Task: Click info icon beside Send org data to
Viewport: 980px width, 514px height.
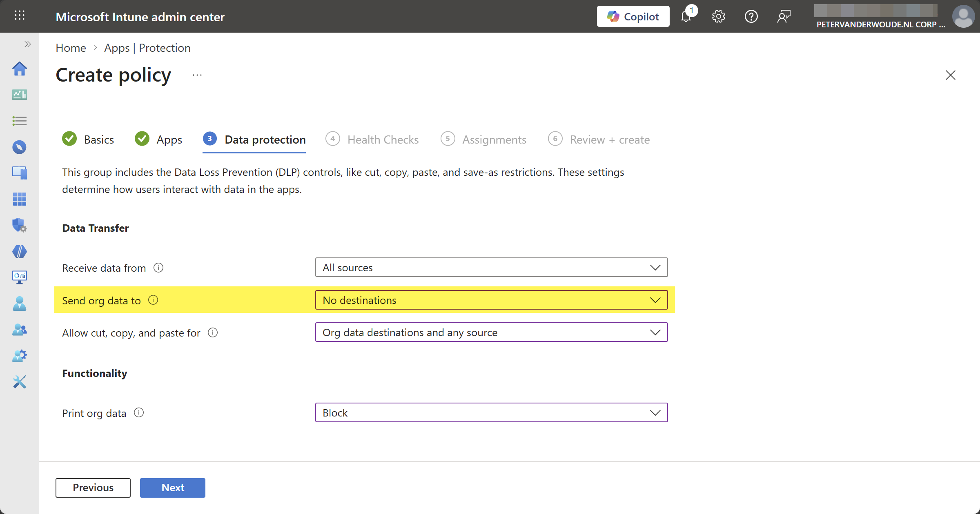Action: coord(153,300)
